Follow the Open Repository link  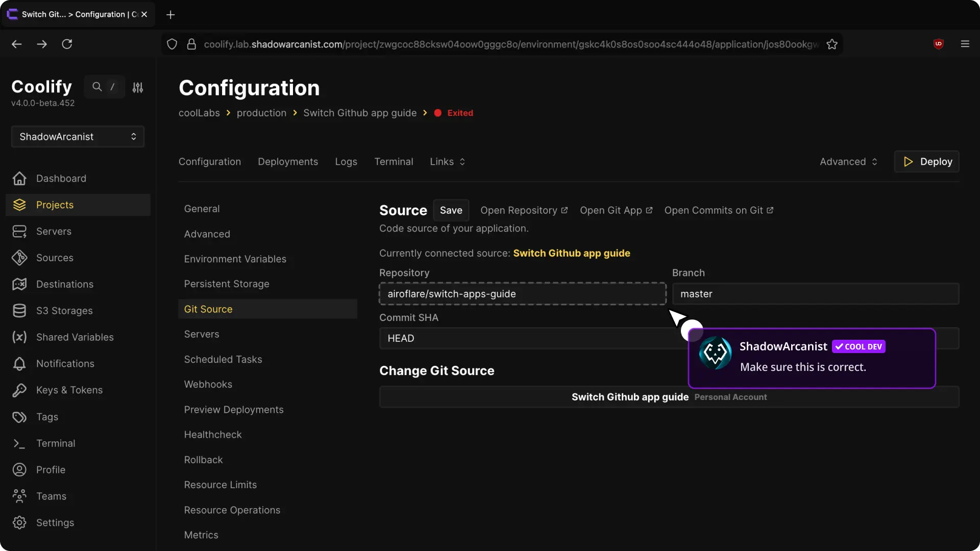524,211
